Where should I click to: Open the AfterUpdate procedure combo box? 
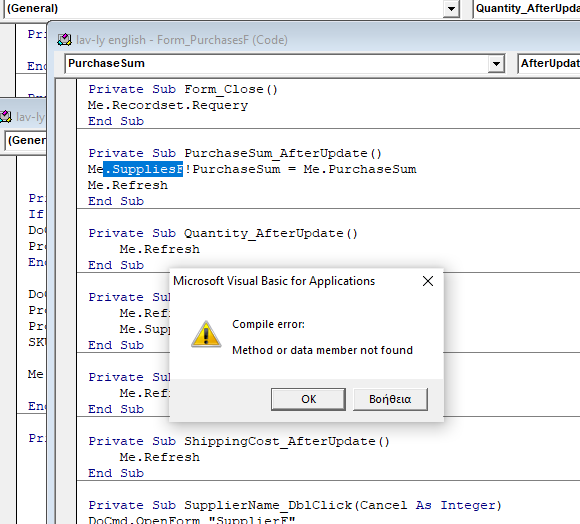coord(549,64)
